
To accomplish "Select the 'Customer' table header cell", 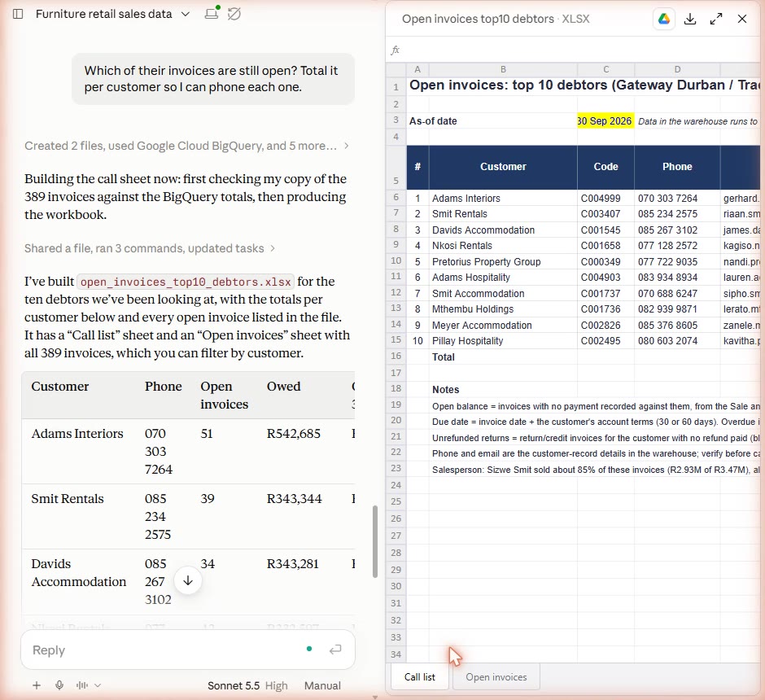I will point(503,167).
